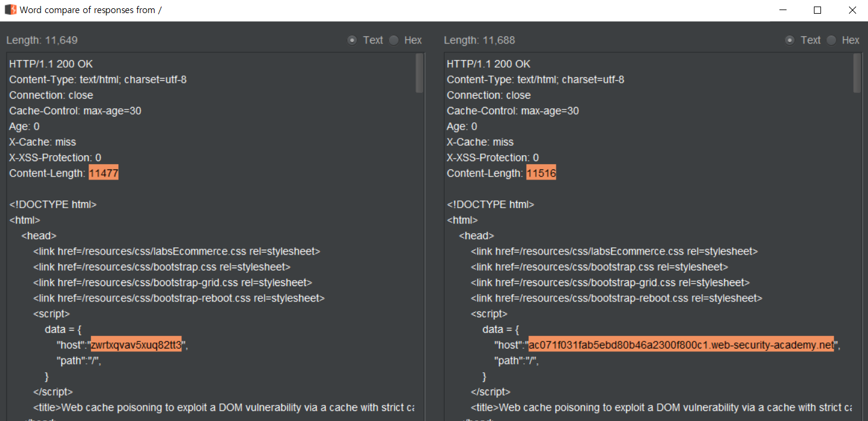Screen dimensions: 868x421
Task: Click highlighted Content-Length 11477 in left pane
Action: coord(103,173)
